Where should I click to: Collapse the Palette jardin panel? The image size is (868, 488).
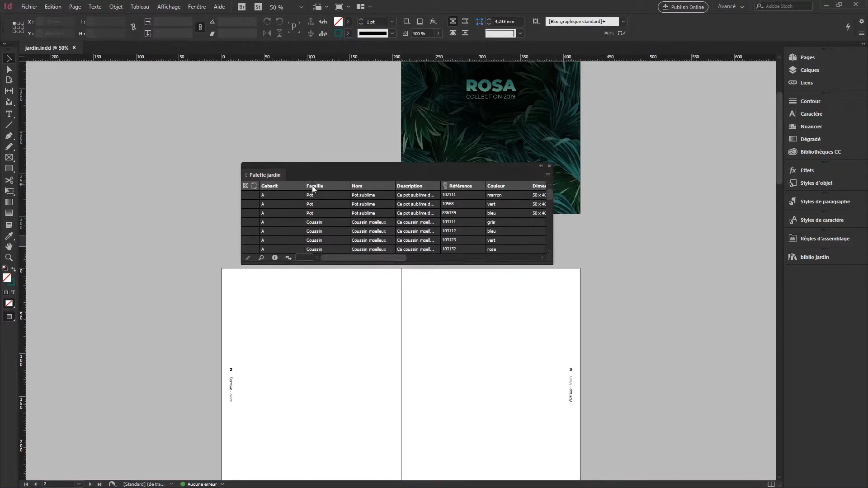[541, 166]
